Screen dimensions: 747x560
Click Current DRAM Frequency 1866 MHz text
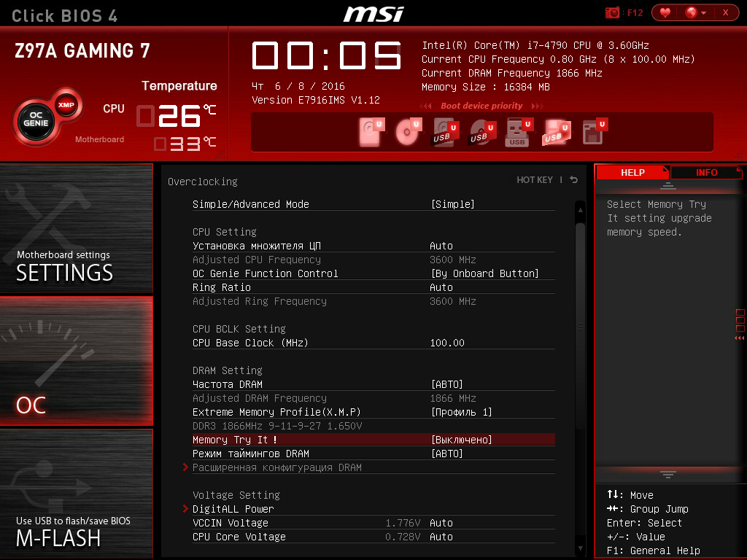(x=511, y=74)
